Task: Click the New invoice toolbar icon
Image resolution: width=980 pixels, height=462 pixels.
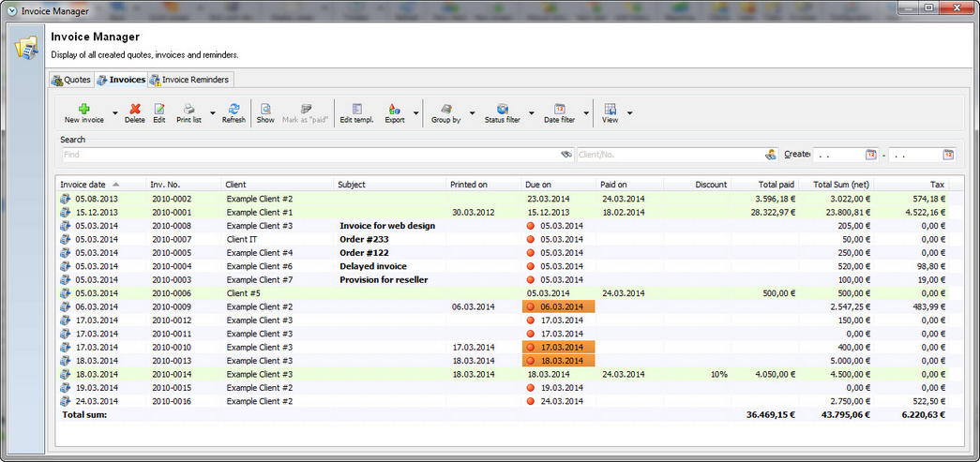Action: [83, 109]
